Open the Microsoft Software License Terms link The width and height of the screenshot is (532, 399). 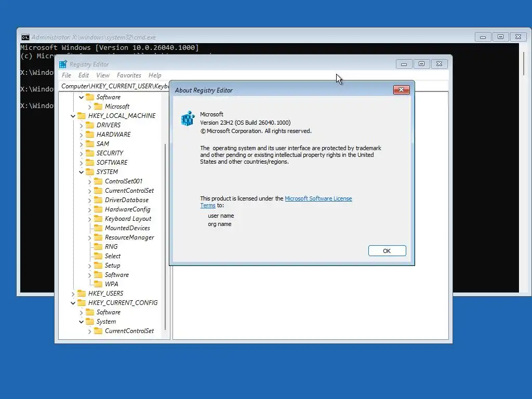[318, 198]
